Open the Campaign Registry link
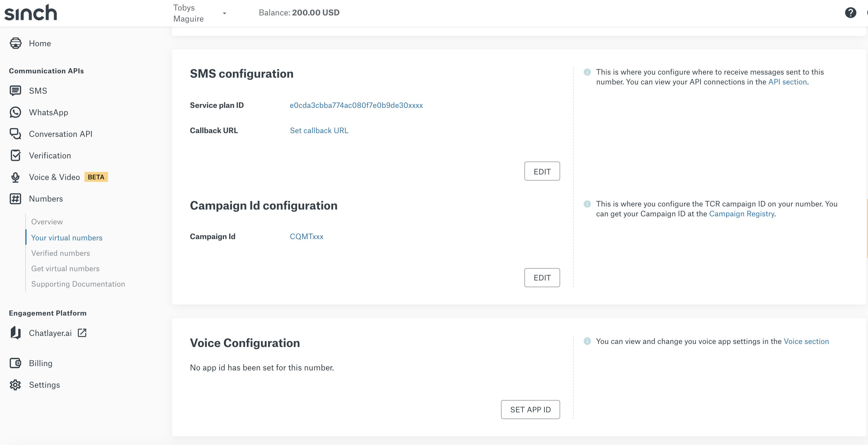868x445 pixels. click(x=741, y=214)
